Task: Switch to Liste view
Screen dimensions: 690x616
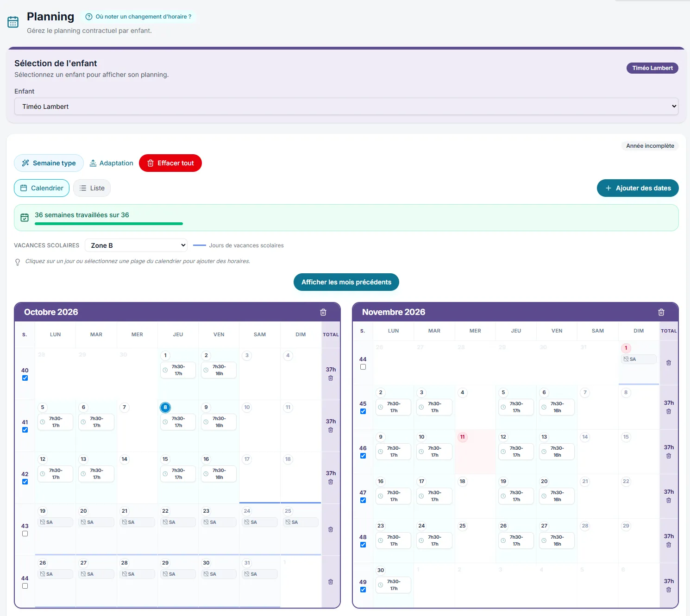Action: [92, 188]
